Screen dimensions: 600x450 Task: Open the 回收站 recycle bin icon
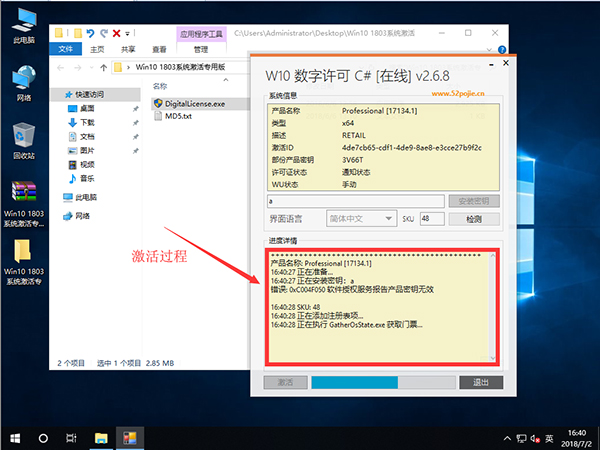[x=24, y=141]
